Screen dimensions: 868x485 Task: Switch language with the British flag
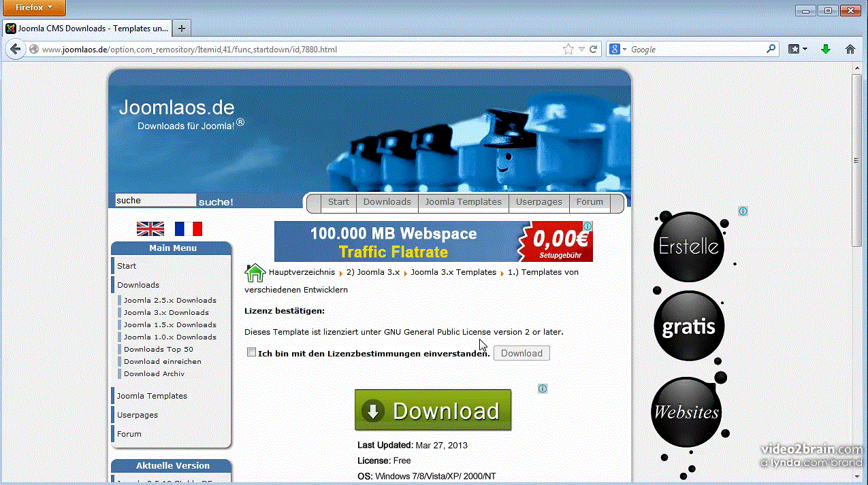click(x=150, y=229)
